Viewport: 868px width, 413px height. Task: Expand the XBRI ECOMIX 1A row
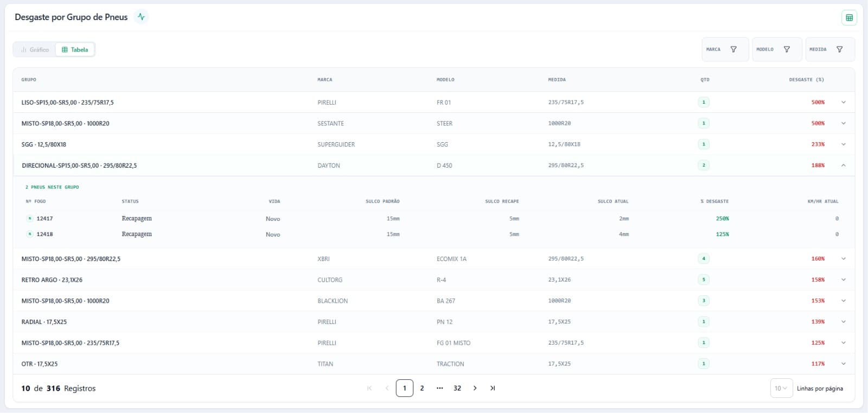point(843,259)
